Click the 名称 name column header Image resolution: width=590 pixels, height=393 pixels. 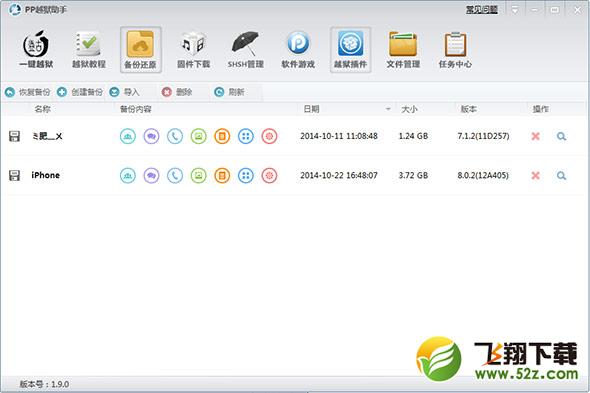coord(43,109)
